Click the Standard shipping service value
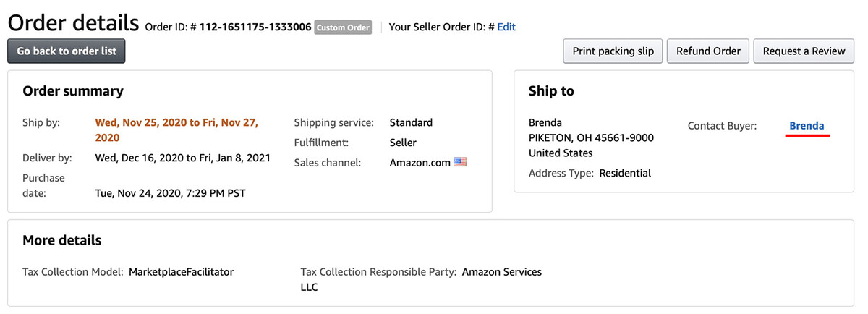The height and width of the screenshot is (314, 868). click(x=411, y=122)
